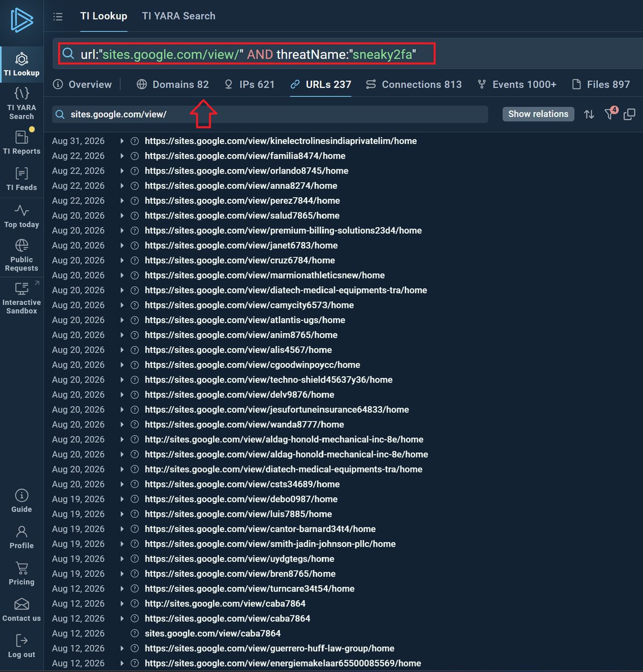
Task: Open Public Requests in the sidebar
Action: [21, 255]
